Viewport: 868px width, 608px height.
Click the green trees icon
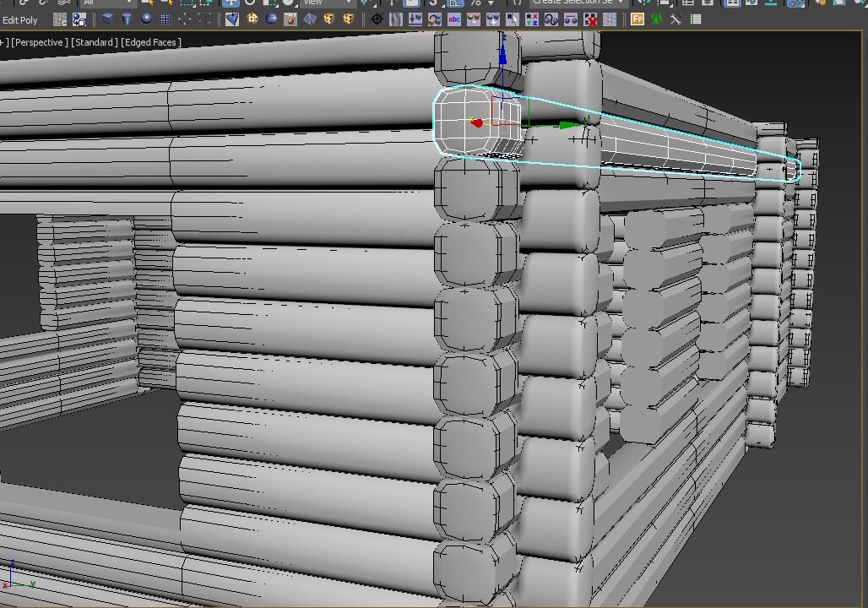pyautogui.click(x=657, y=19)
